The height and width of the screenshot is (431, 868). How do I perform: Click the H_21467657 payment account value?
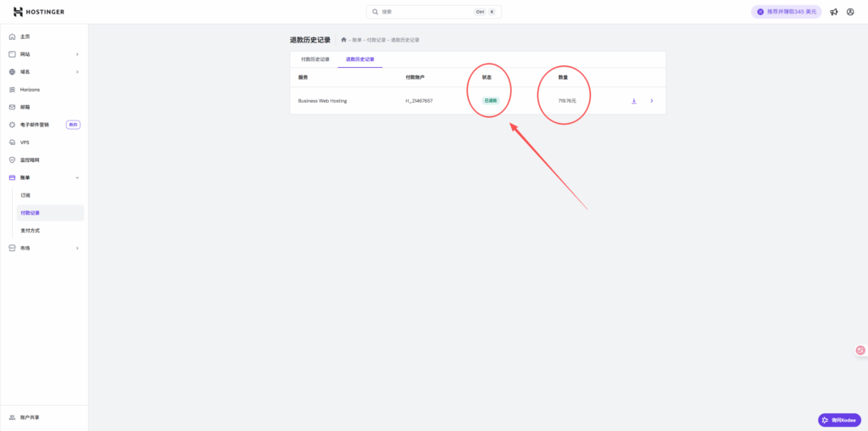(x=419, y=101)
